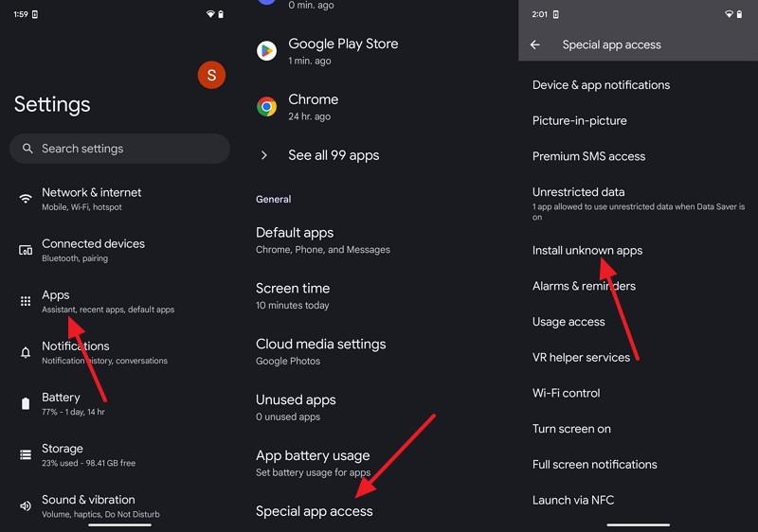
Task: Open Network & internet settings
Action: tap(119, 199)
